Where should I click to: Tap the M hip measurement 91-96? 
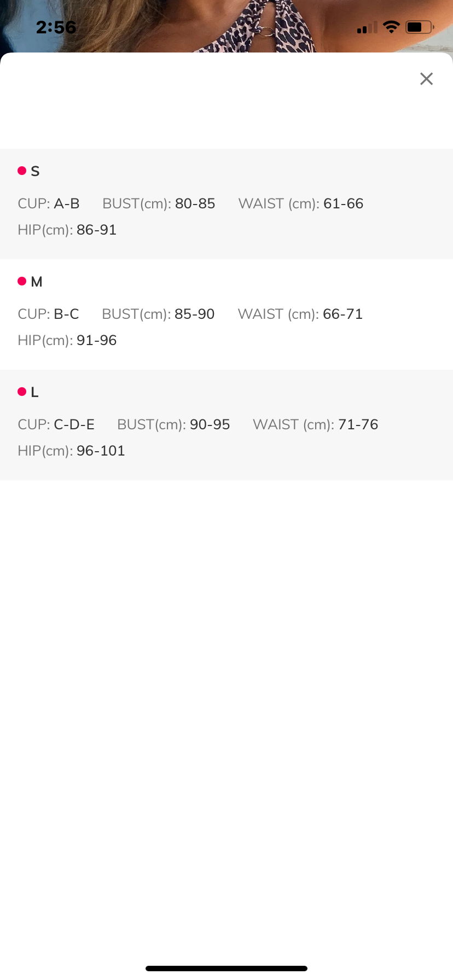pos(96,340)
